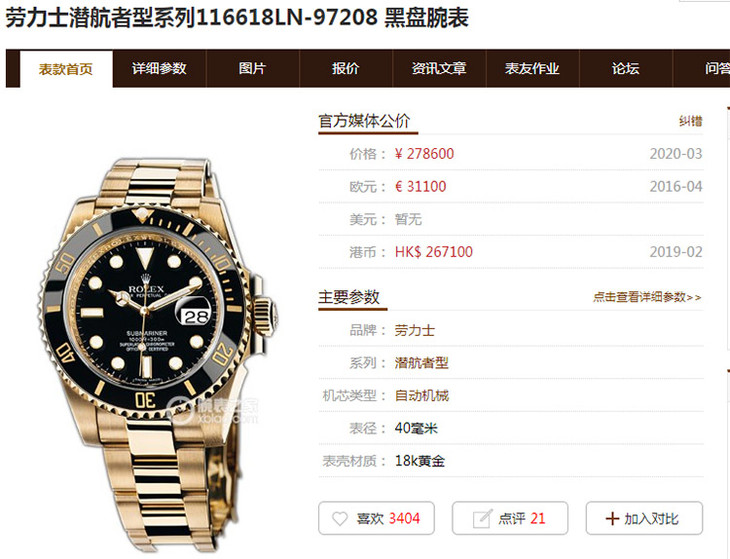The height and width of the screenshot is (559, 730).
Task: Click the 加入对比 button
Action: click(x=644, y=518)
